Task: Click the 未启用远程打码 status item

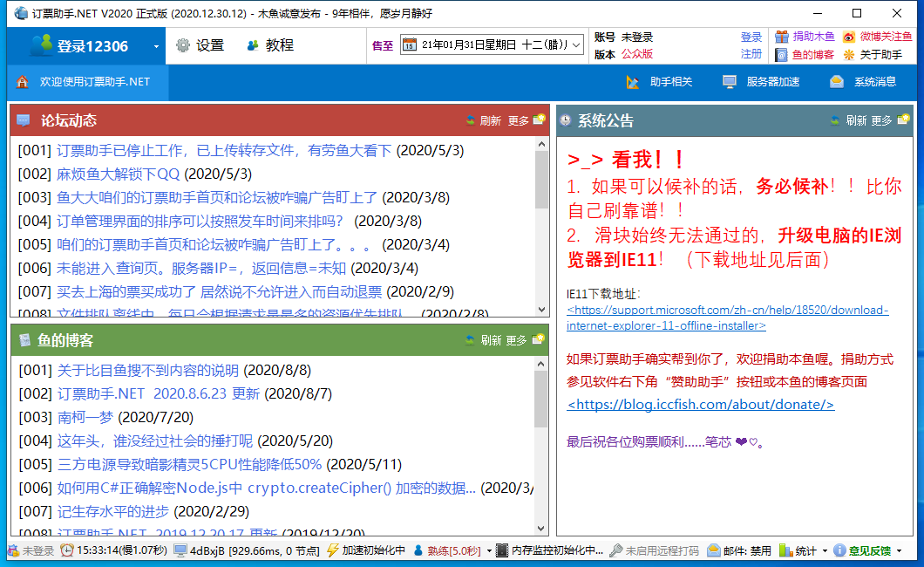Action: point(654,550)
